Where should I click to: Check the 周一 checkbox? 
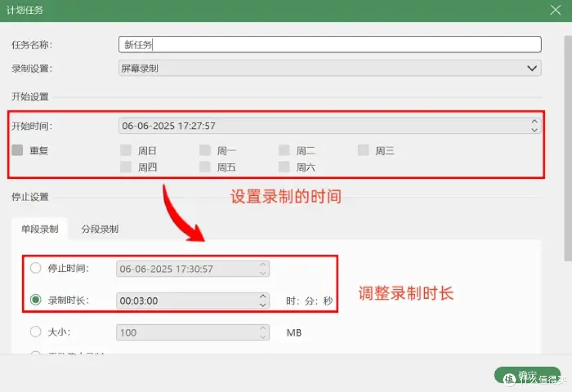tap(205, 150)
